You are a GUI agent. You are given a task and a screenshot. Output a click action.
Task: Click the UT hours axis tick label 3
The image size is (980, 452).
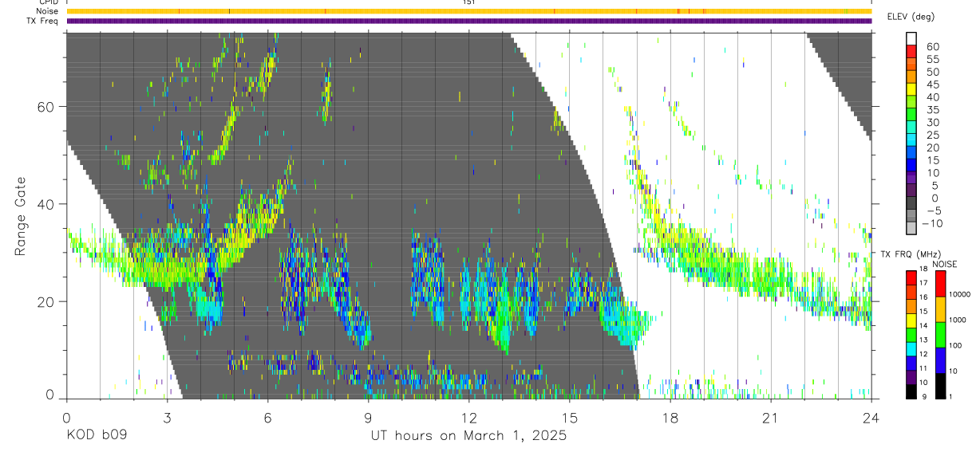click(167, 417)
